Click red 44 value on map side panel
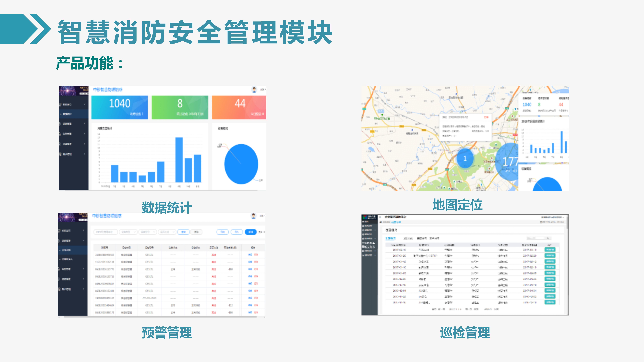The image size is (644, 362). pos(561,105)
